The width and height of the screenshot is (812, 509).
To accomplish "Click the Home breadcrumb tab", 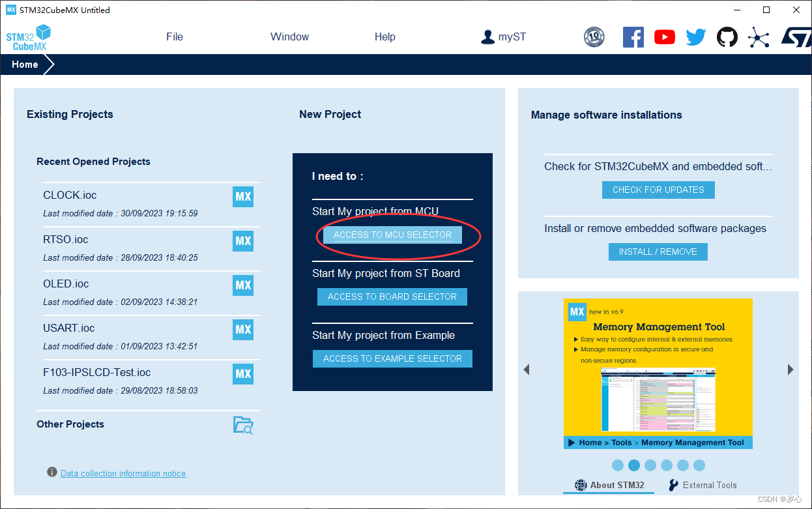I will (25, 65).
